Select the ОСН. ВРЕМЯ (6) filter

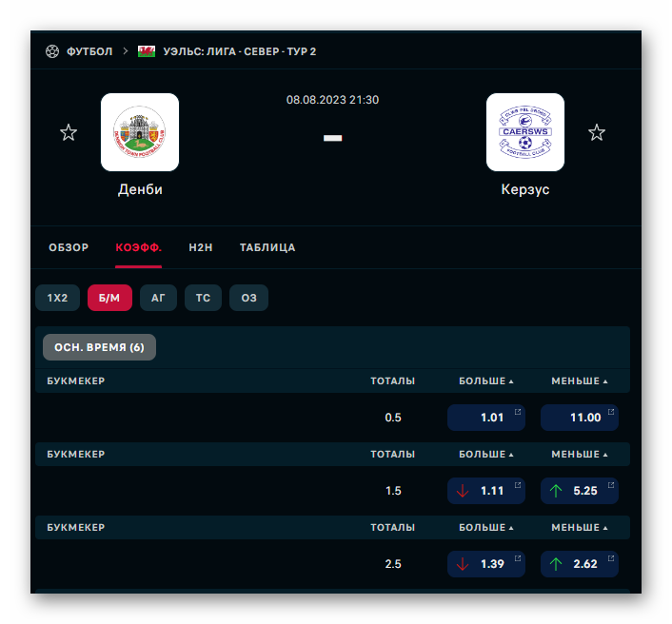pyautogui.click(x=99, y=347)
